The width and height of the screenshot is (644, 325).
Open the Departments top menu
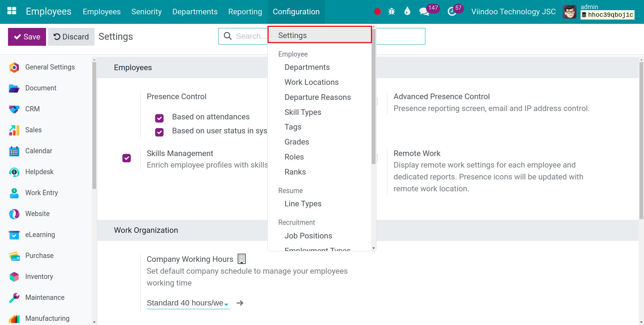[195, 12]
